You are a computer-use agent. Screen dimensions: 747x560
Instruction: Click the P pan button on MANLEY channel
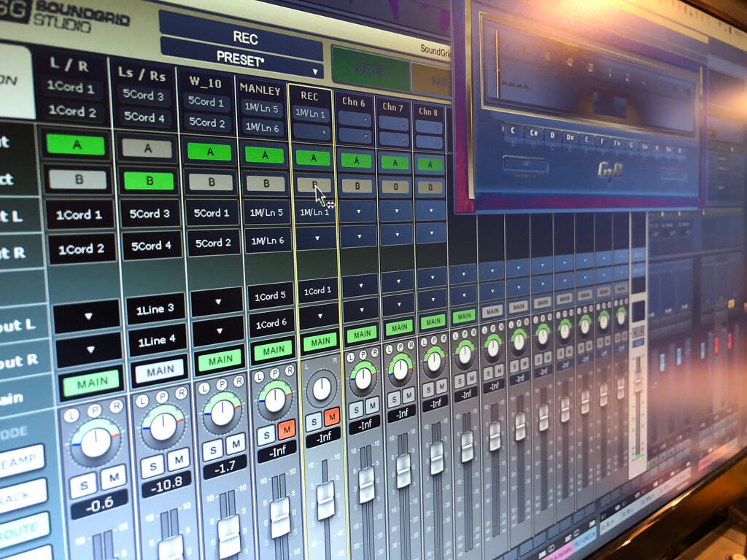click(274, 374)
